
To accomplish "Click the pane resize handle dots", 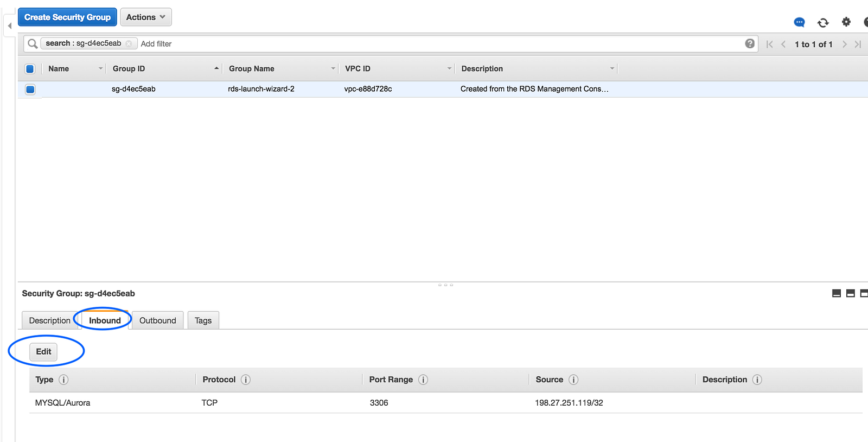I will [445, 285].
